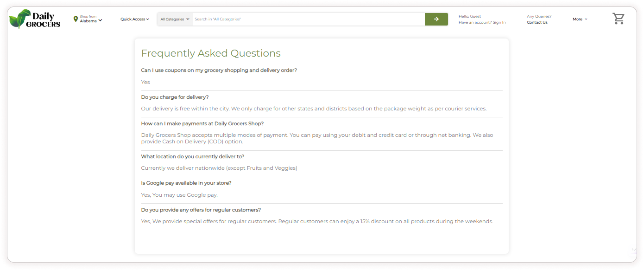Click the Hello, Guest greeting
The image size is (644, 270).
pos(469,16)
